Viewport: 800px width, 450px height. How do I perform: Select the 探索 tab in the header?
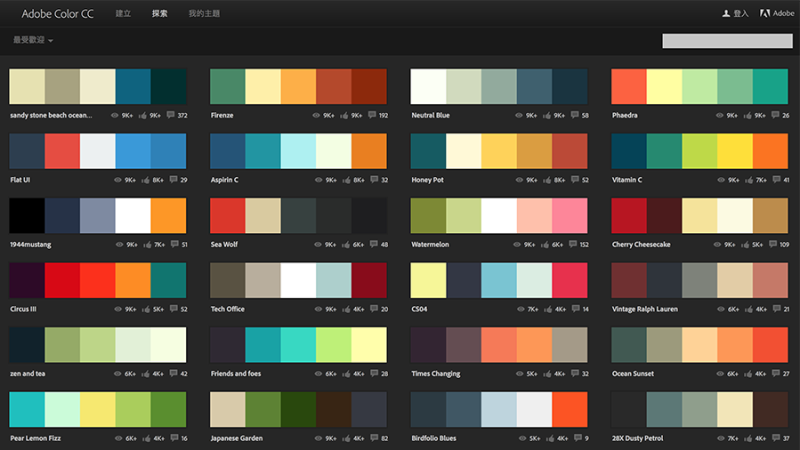(160, 14)
